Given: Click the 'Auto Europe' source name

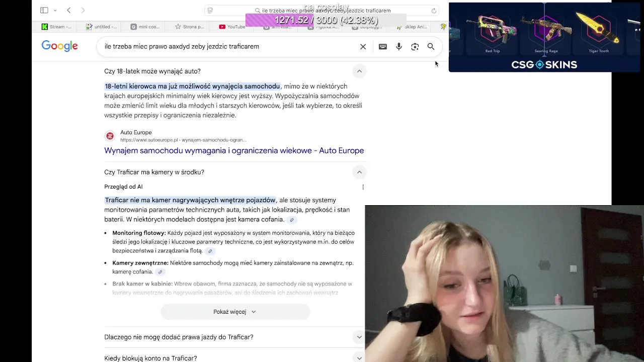Looking at the screenshot, I should pyautogui.click(x=136, y=133).
